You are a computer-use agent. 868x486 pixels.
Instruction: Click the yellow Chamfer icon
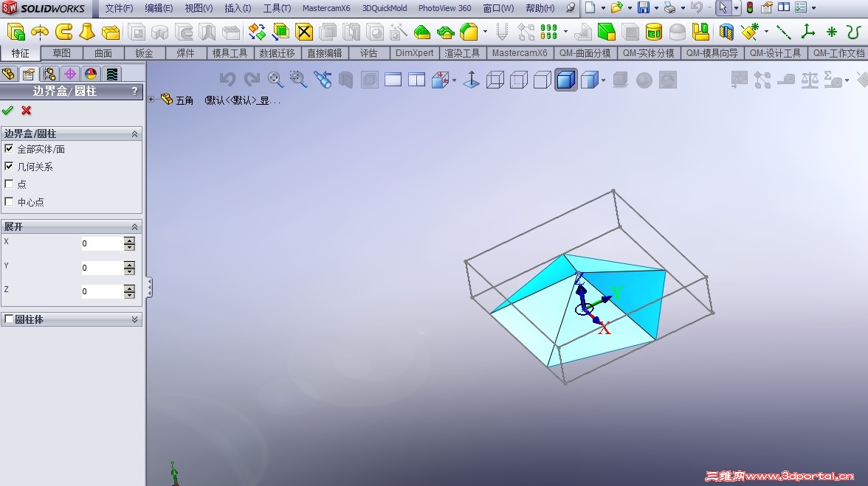pyautogui.click(x=469, y=32)
